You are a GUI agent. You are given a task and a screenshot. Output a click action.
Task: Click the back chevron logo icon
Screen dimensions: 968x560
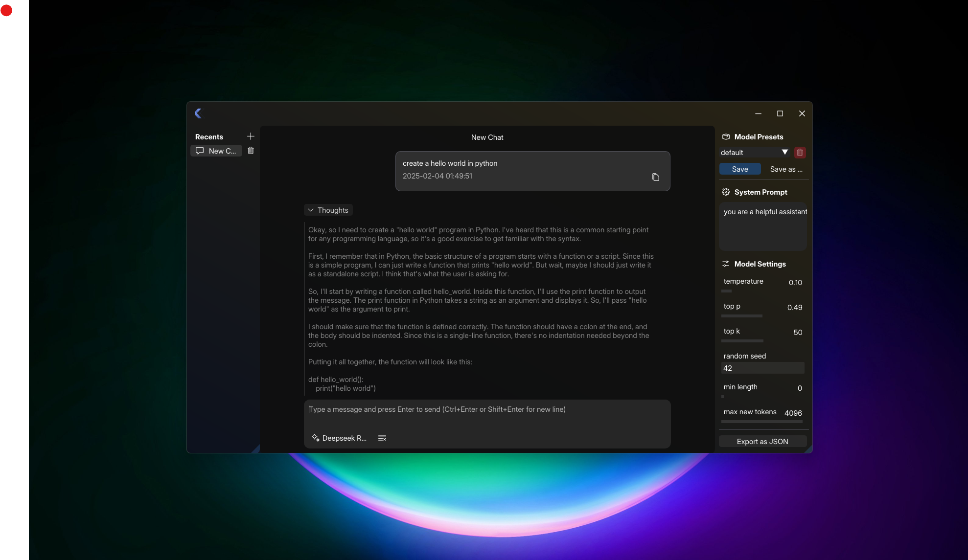198,113
